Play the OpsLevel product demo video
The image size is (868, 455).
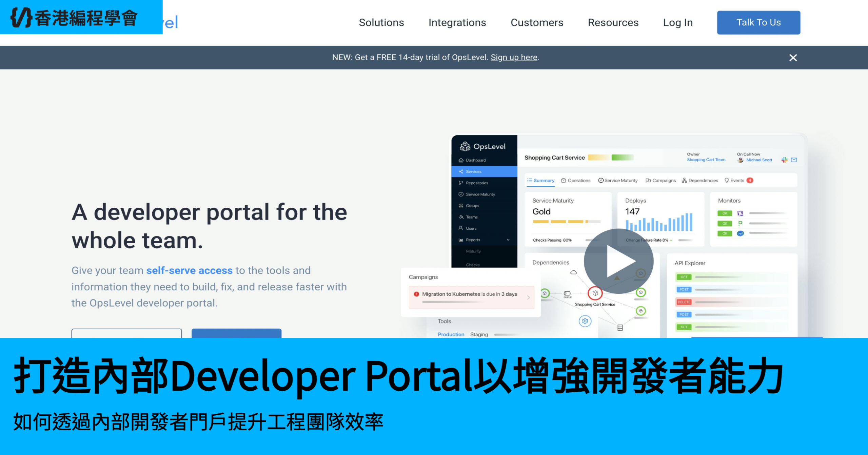click(x=618, y=261)
